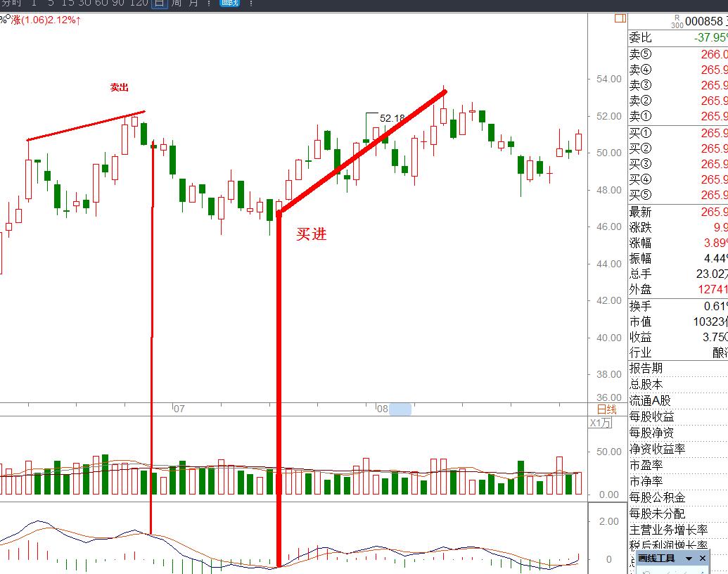Select the 90-minute period
The height and width of the screenshot is (574, 728).
tap(119, 3)
